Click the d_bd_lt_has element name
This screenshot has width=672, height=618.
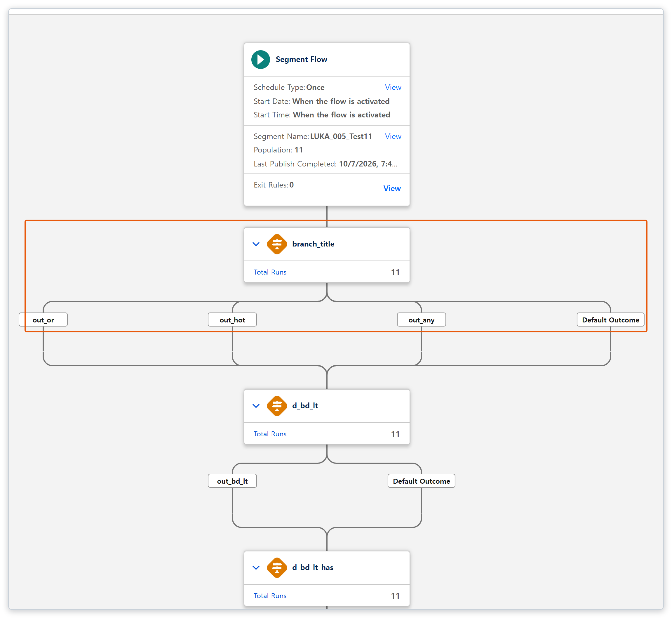(313, 568)
